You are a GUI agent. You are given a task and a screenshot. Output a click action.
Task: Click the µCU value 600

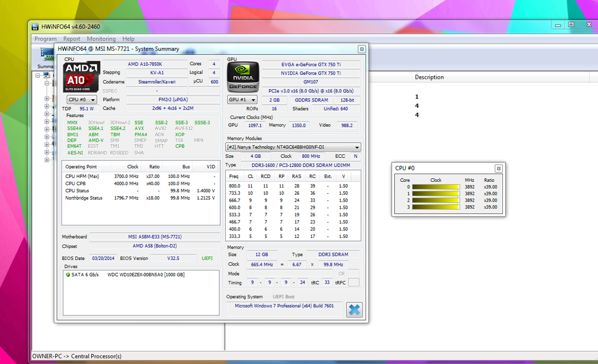click(x=214, y=82)
